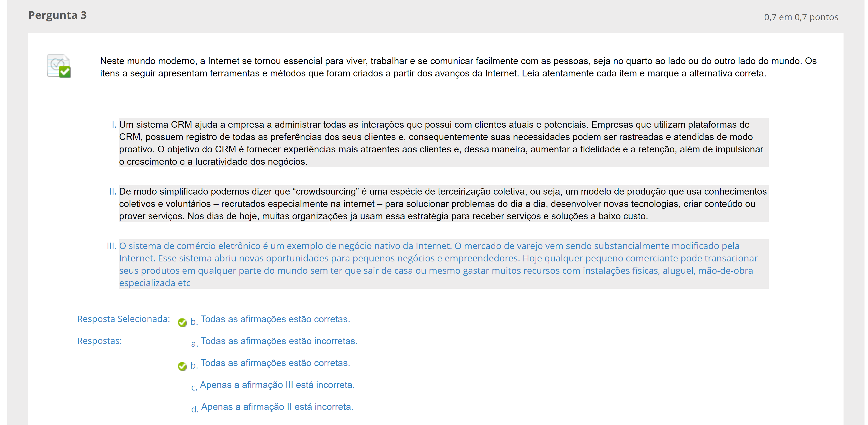Select answer a Todas as afirmações estão incorretas
Viewport: 868px width, 425px height.
pyautogui.click(x=279, y=341)
